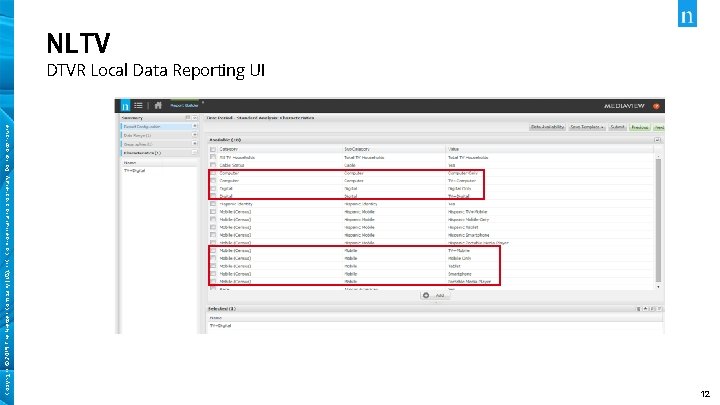Screen dimensions: 720x405
Task: Expand the Date Range section
Action: point(195,135)
